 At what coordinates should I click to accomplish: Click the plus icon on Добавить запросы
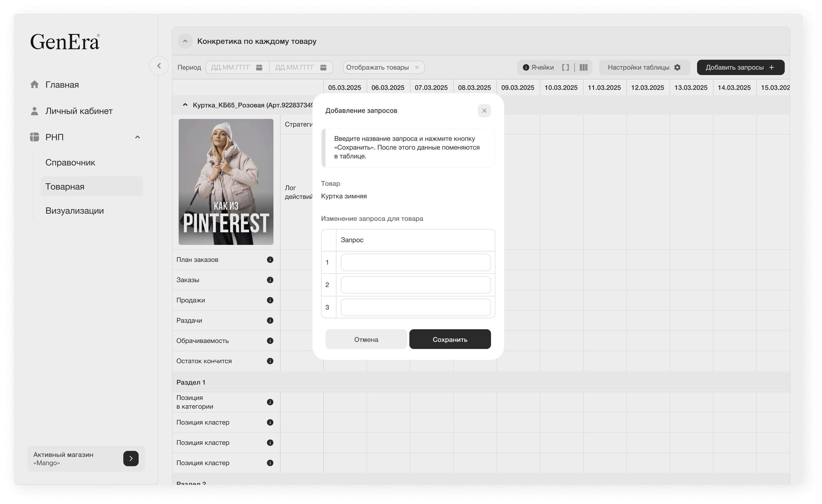[x=772, y=67]
